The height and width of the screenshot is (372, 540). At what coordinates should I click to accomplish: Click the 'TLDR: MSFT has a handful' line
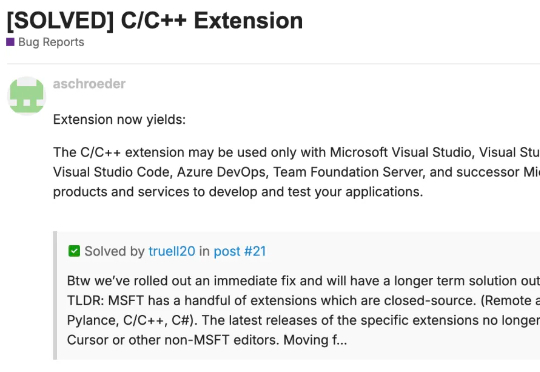[x=303, y=300]
